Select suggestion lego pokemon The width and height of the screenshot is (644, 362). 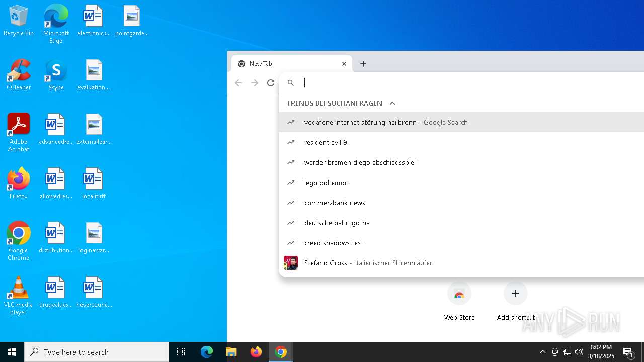coord(461,183)
